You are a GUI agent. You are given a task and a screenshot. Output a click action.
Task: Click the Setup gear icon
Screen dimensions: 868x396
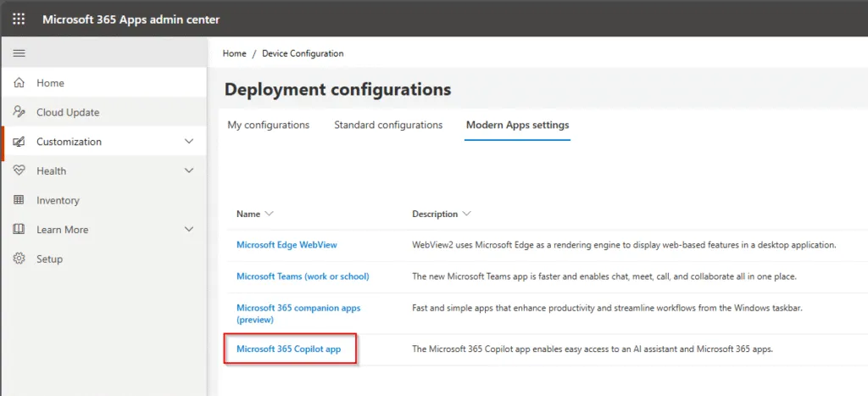point(19,259)
